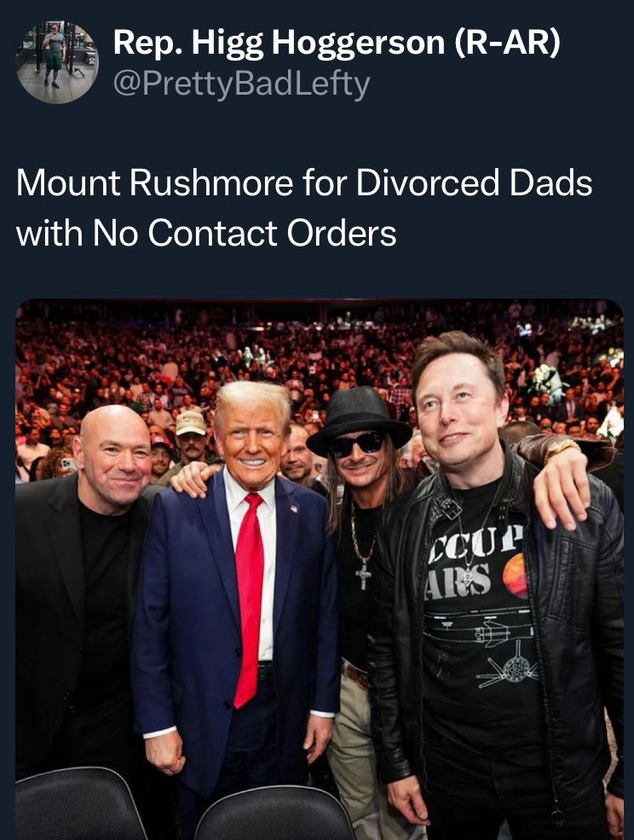This screenshot has width=634, height=840.
Task: Click the gold wristwatch on the shoulder
Action: click(562, 448)
